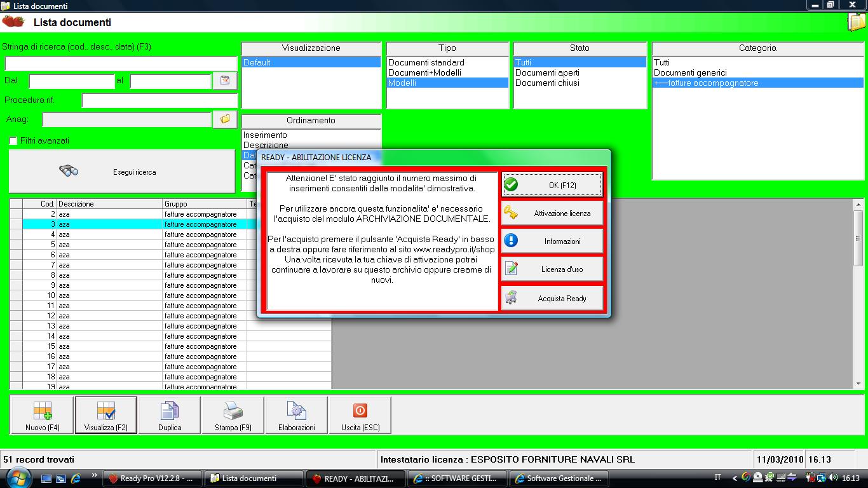
Task: Click the IT language indicator
Action: point(718,478)
